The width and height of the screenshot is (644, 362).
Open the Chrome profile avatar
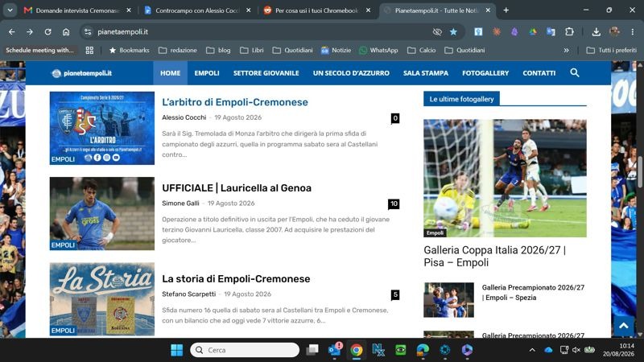pos(614,31)
